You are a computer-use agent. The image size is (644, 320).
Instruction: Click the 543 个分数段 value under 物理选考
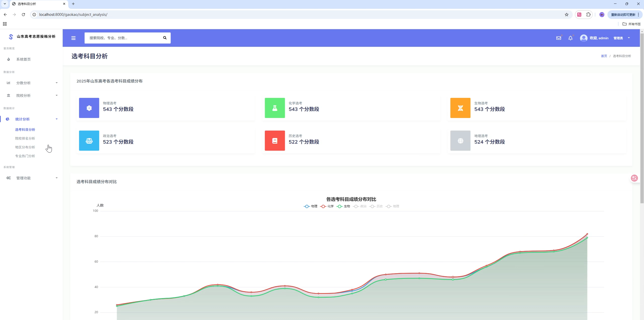coord(118,109)
